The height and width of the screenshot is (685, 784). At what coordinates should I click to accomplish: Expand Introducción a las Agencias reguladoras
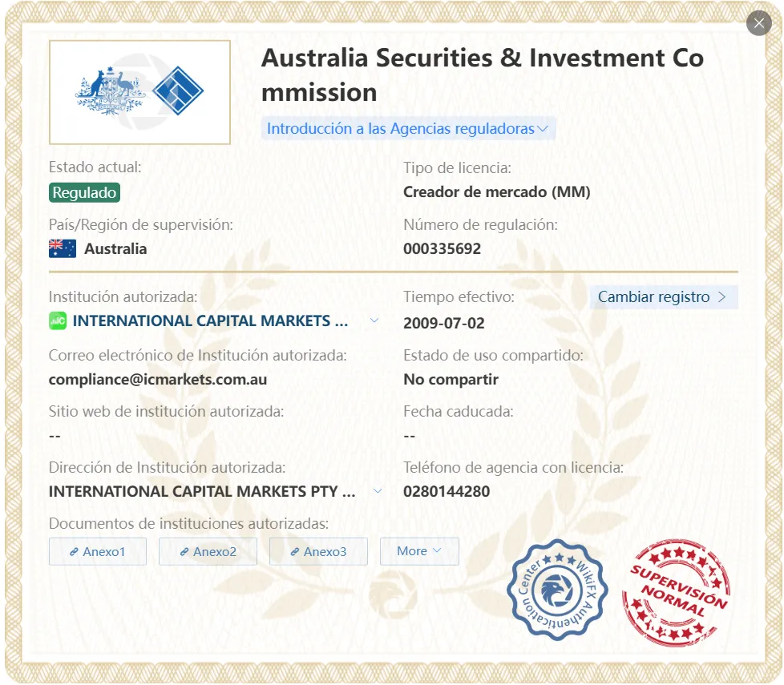click(408, 128)
